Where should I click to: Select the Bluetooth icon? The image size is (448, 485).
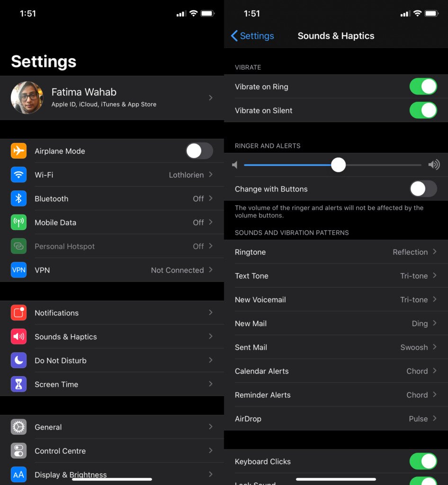pos(18,198)
